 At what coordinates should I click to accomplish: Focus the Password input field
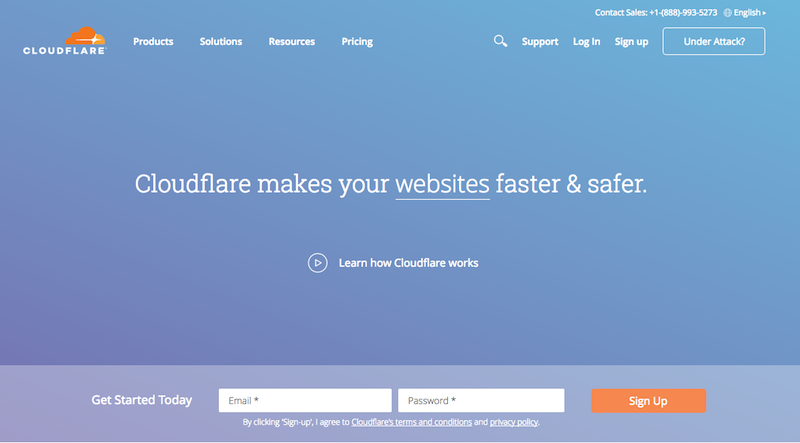481,401
